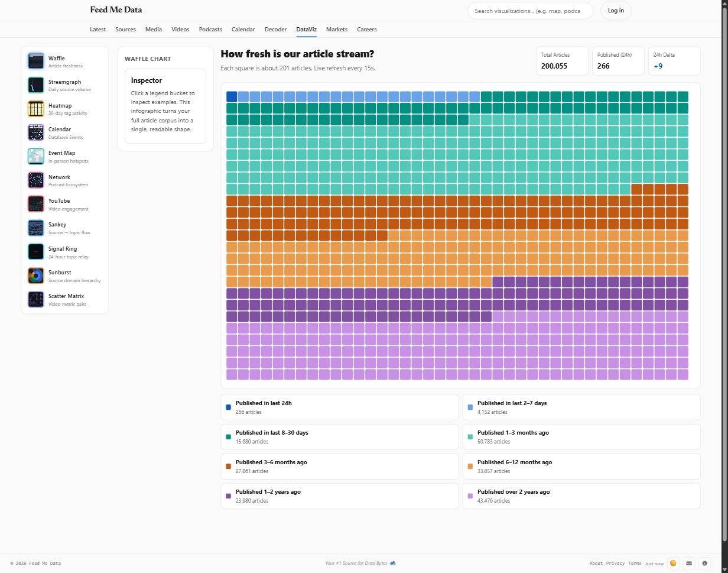The image size is (728, 573).
Task: Select the 'Published 6–12 months ago' legend
Action: pos(581,466)
